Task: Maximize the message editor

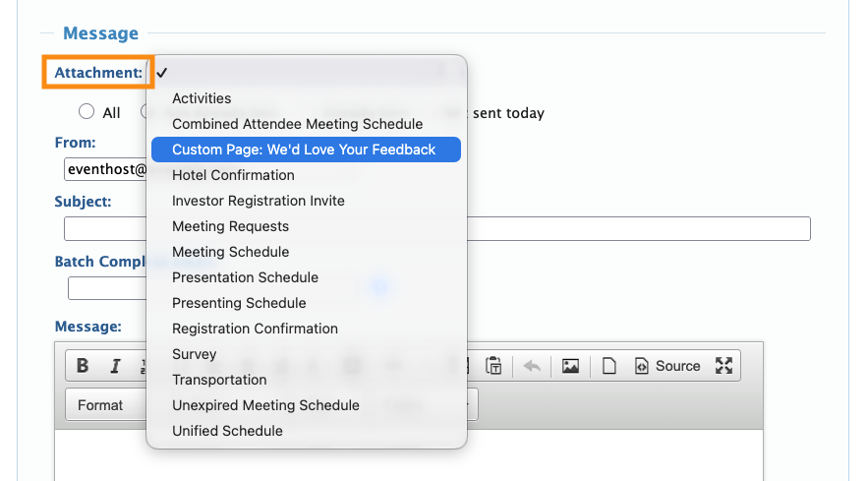Action: [x=724, y=366]
